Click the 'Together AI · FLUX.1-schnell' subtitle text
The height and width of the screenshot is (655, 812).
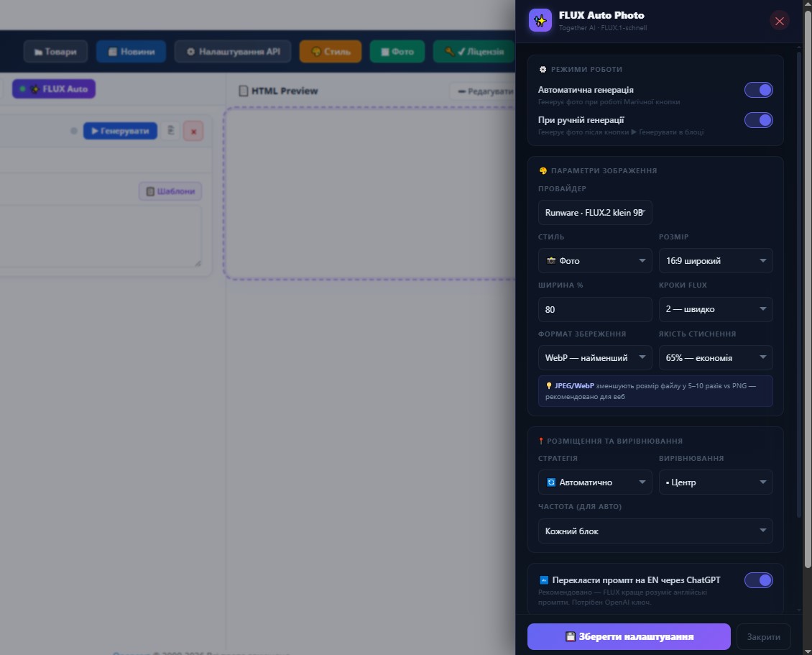[603, 28]
